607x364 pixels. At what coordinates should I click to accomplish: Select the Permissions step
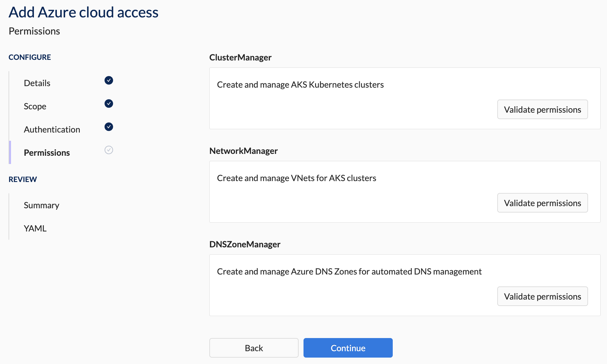coord(47,153)
